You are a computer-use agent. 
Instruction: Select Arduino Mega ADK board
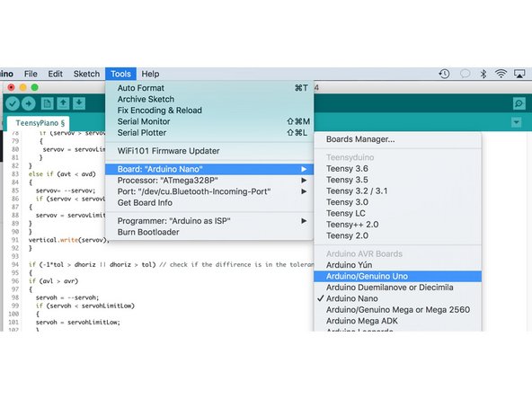pyautogui.click(x=397, y=321)
